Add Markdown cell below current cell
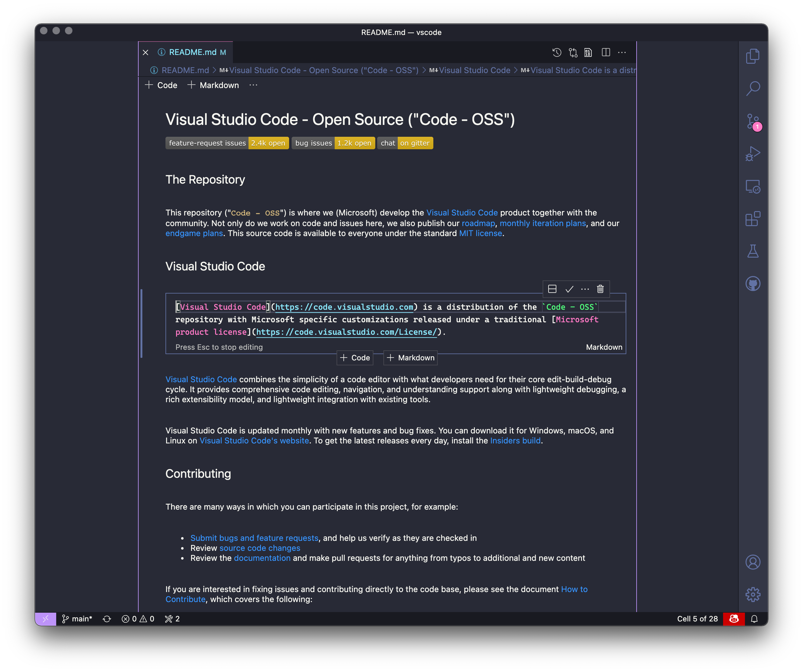 pos(410,358)
